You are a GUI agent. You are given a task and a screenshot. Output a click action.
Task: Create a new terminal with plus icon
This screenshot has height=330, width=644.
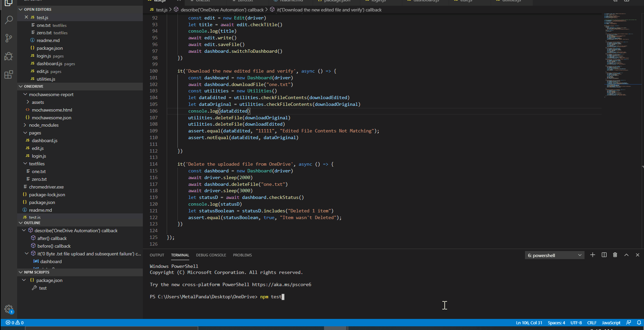pos(593,255)
